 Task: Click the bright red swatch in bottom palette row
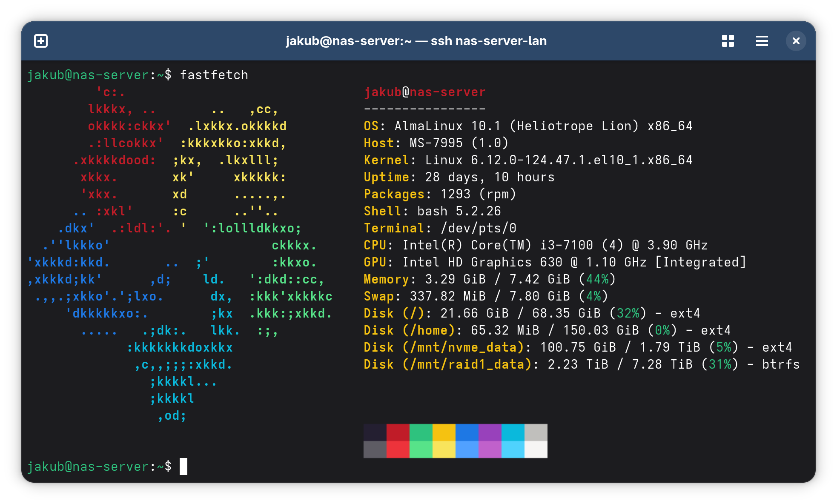(398, 450)
